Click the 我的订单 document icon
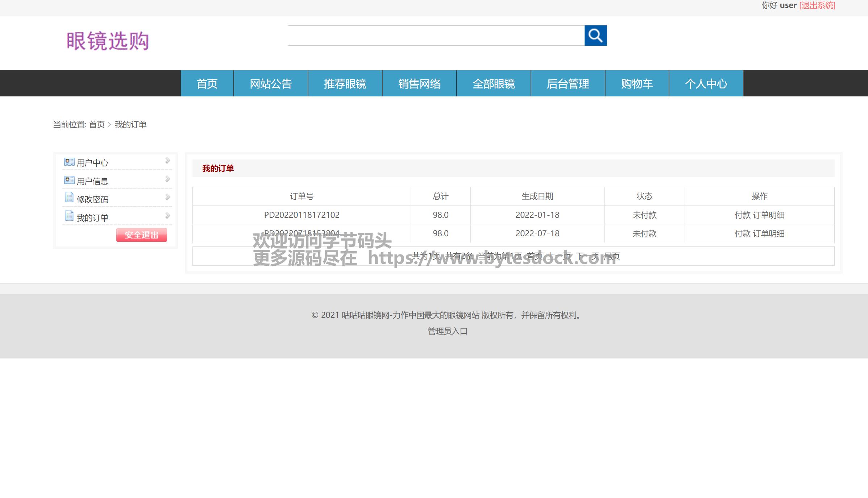The image size is (868, 498). [69, 216]
